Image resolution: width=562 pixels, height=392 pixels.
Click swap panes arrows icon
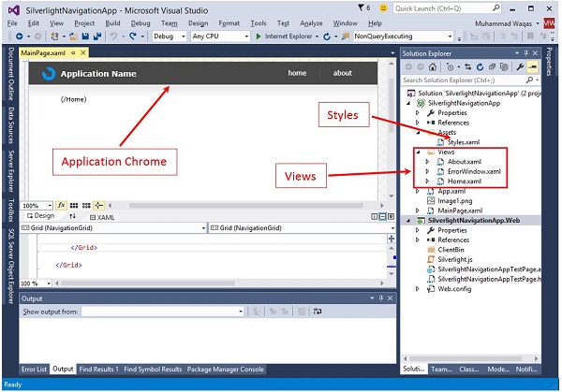[72, 216]
